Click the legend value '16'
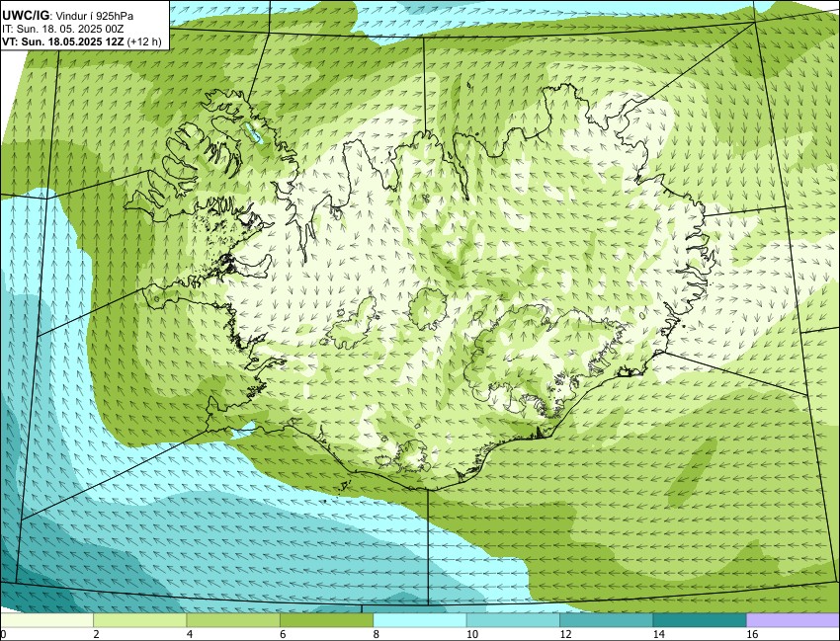Image resolution: width=840 pixels, height=641 pixels. (752, 634)
